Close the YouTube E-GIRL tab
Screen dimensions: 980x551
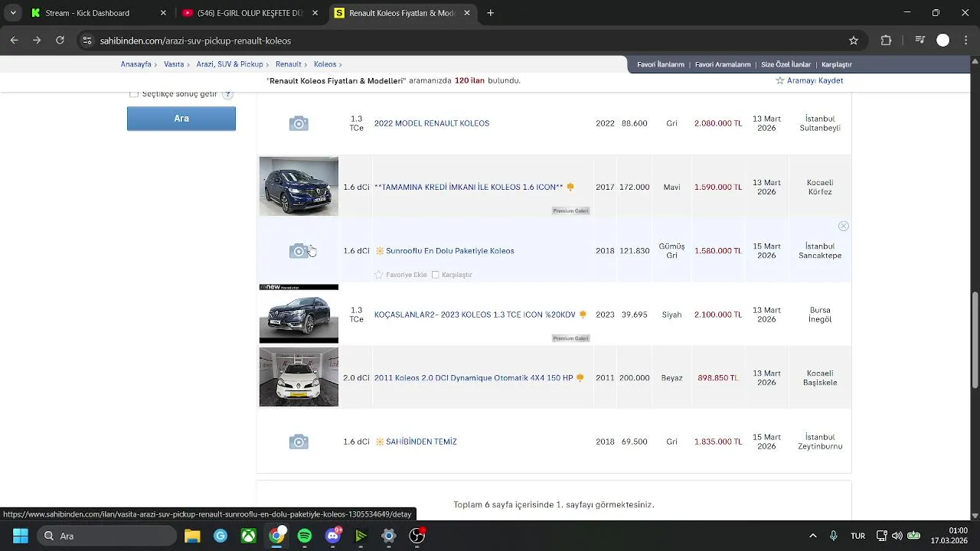point(315,13)
